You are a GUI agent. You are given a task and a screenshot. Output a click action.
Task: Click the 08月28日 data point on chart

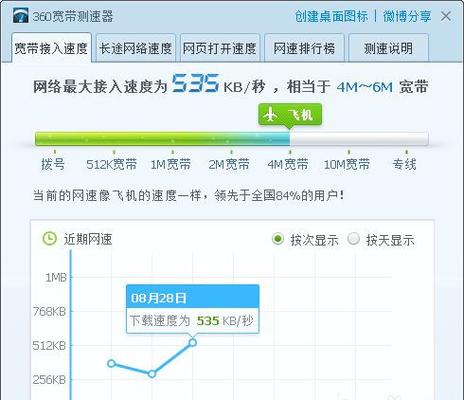click(x=193, y=342)
